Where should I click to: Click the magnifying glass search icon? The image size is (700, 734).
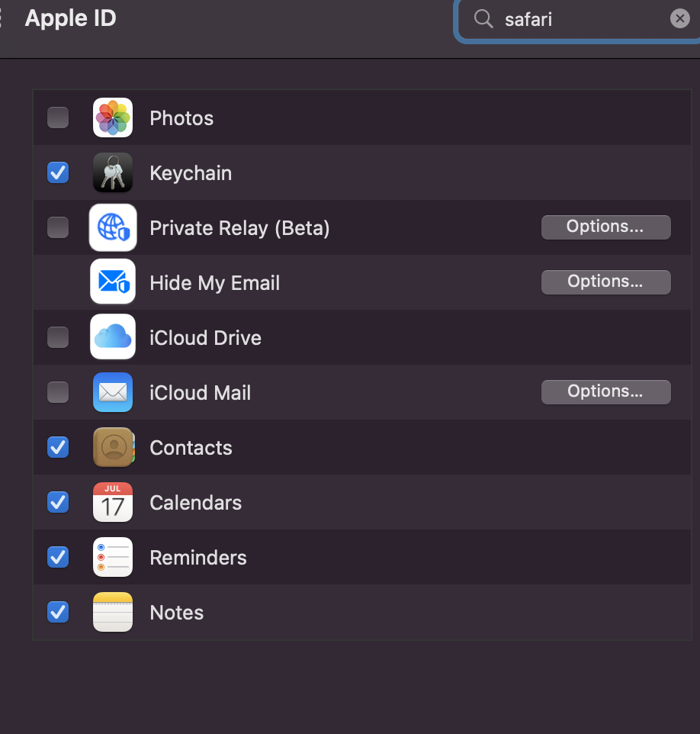[483, 19]
